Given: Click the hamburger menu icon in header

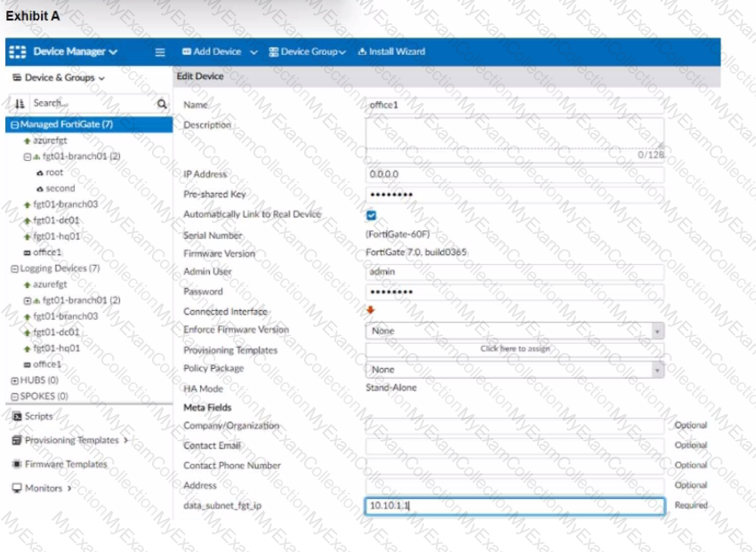Looking at the screenshot, I should 160,52.
